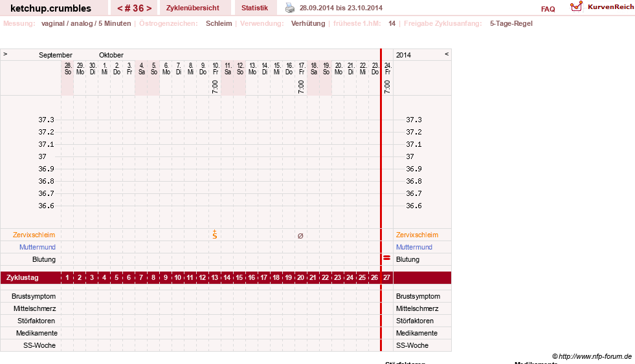Viewport: 635px width, 364px height.
Task: Click the red bleeding marker on day 27
Action: (386, 257)
